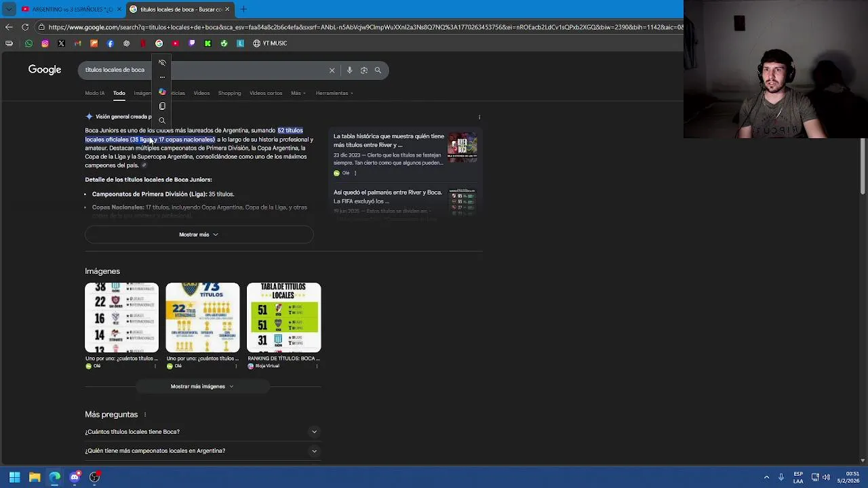Open the 73 títulos image

pyautogui.click(x=203, y=318)
